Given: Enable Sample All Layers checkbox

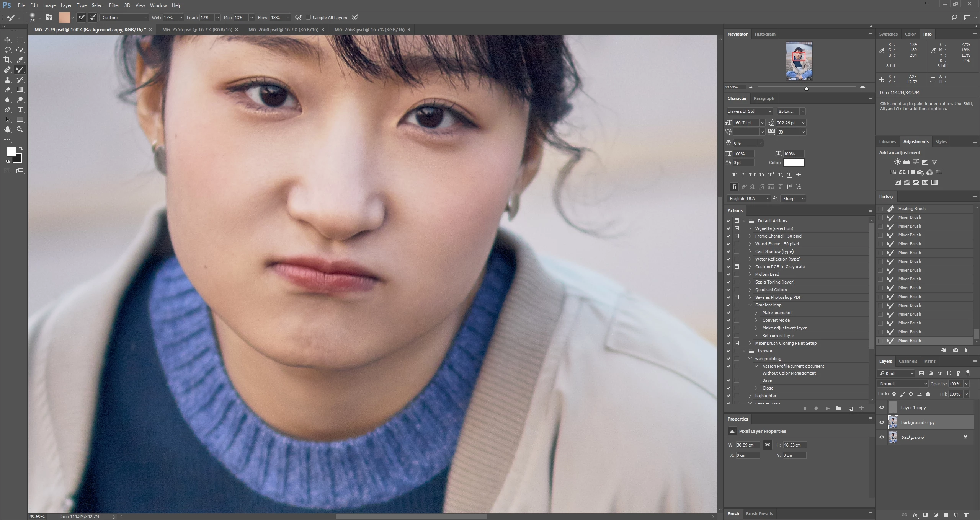Looking at the screenshot, I should coord(309,17).
